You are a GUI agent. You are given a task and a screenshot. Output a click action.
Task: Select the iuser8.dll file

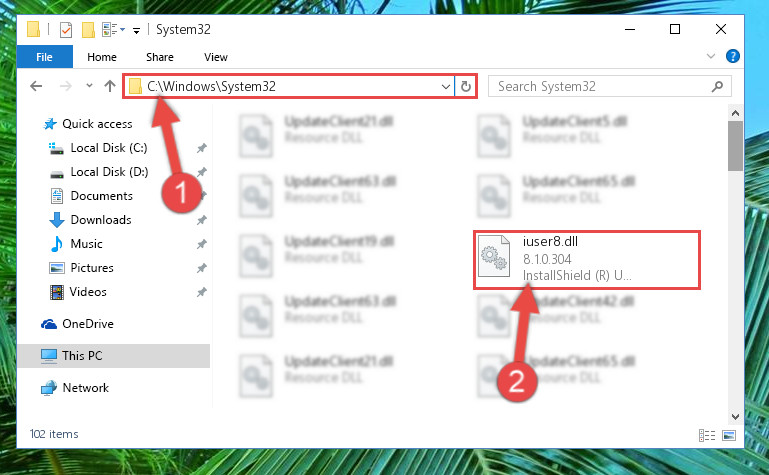[x=587, y=259]
